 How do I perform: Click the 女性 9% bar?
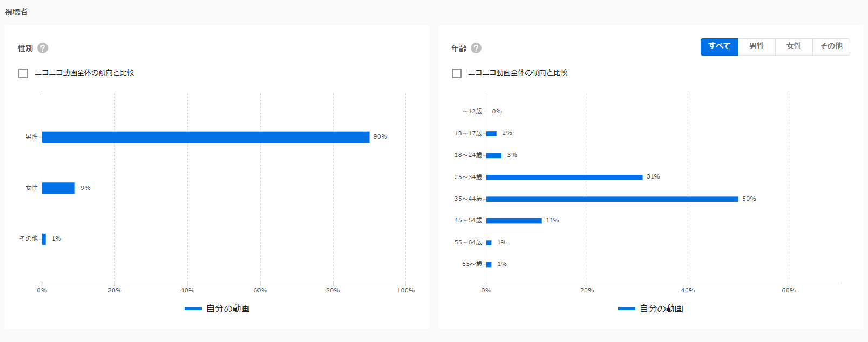(x=58, y=188)
